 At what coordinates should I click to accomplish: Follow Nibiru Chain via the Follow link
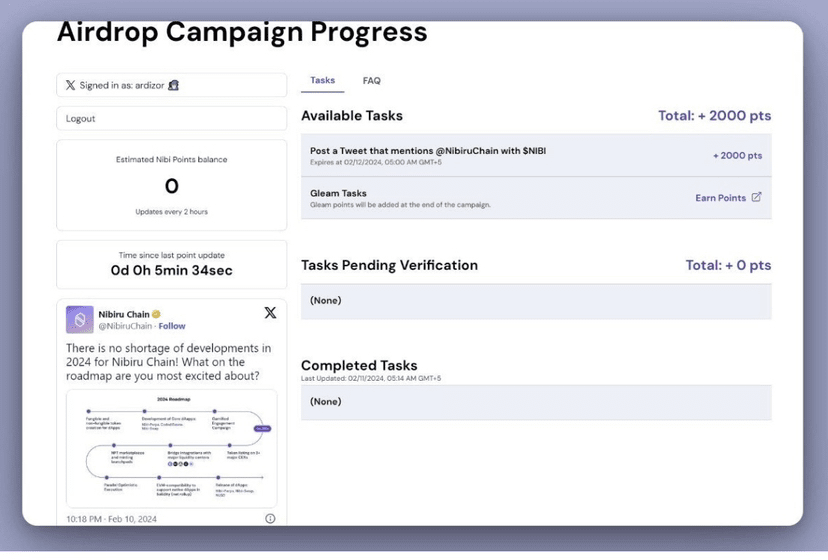click(x=172, y=326)
